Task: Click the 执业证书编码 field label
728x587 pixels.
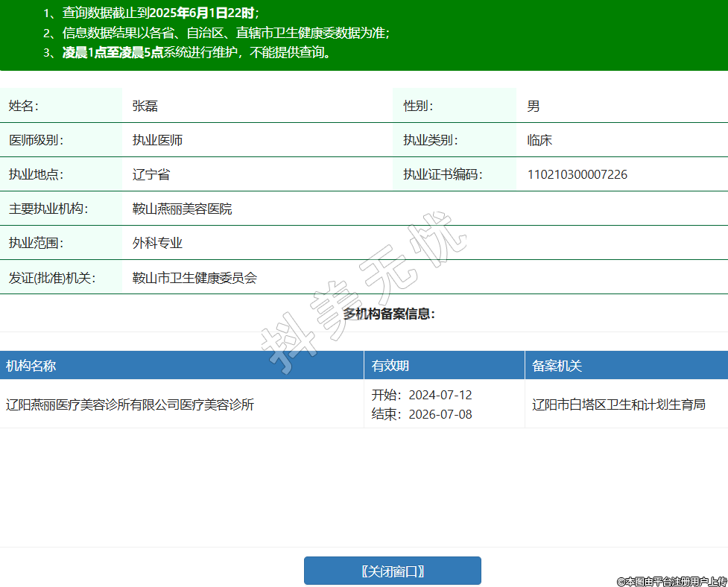Action: [443, 175]
